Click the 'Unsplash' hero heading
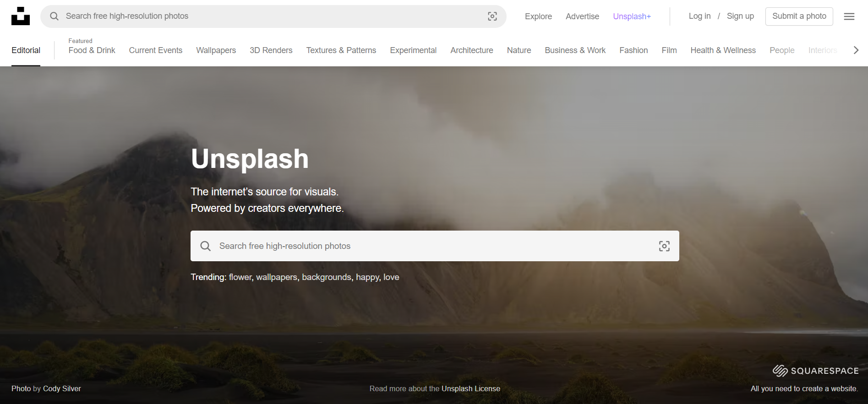Viewport: 868px width, 404px height. coord(250,159)
